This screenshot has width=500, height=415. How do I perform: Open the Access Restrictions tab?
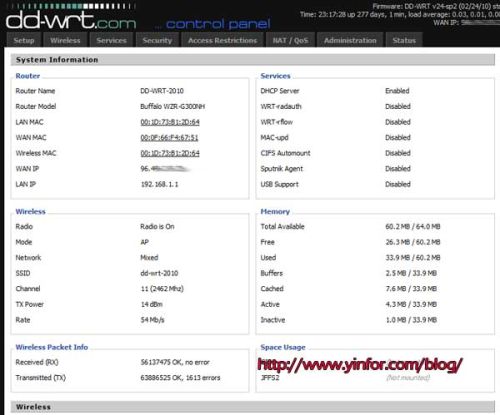222,40
